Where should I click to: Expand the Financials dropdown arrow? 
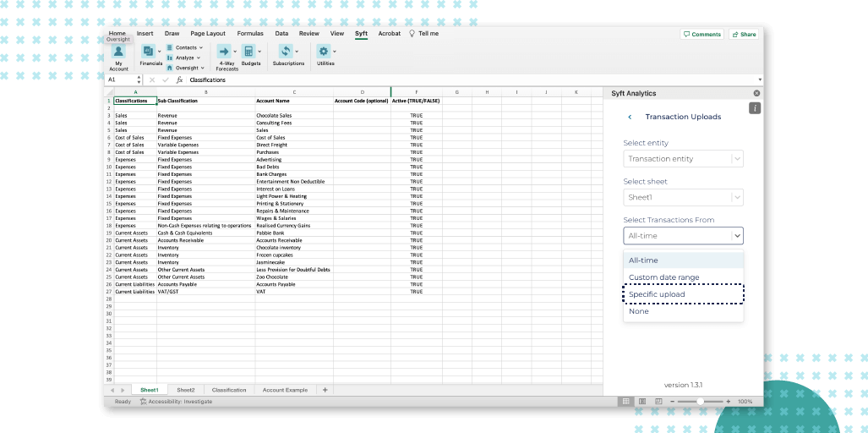coord(160,52)
